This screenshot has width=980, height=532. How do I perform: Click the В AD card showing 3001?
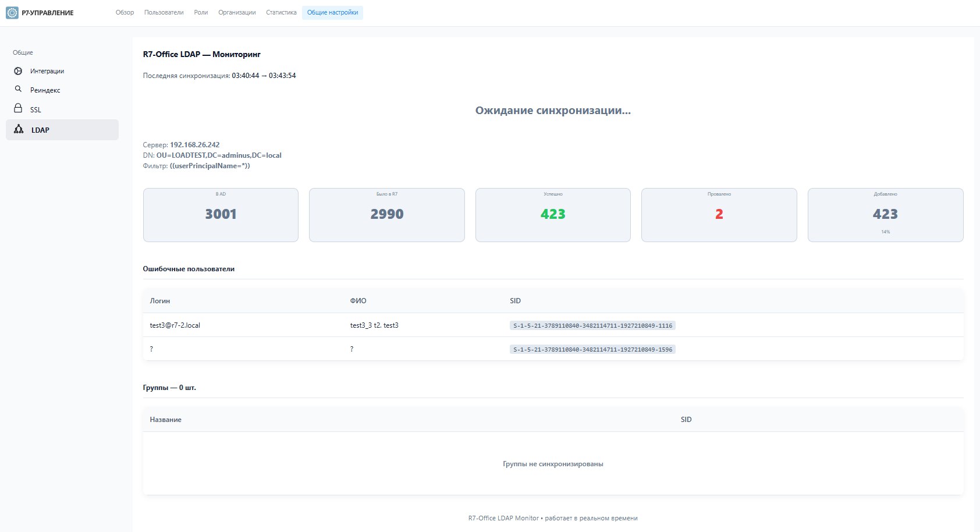pyautogui.click(x=221, y=214)
